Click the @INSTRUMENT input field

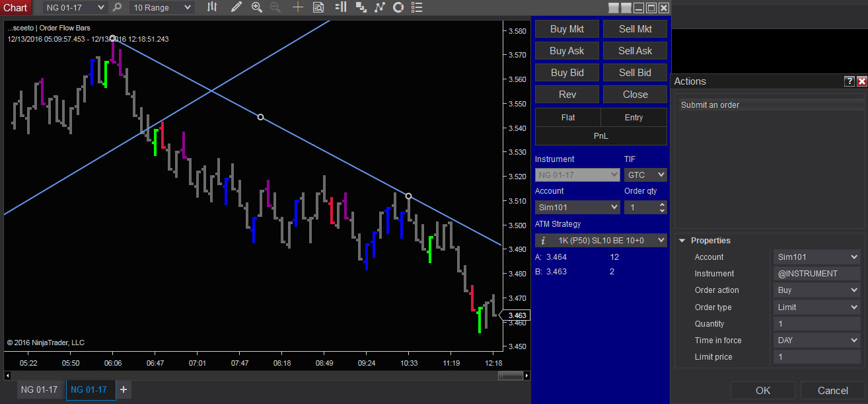[817, 274]
